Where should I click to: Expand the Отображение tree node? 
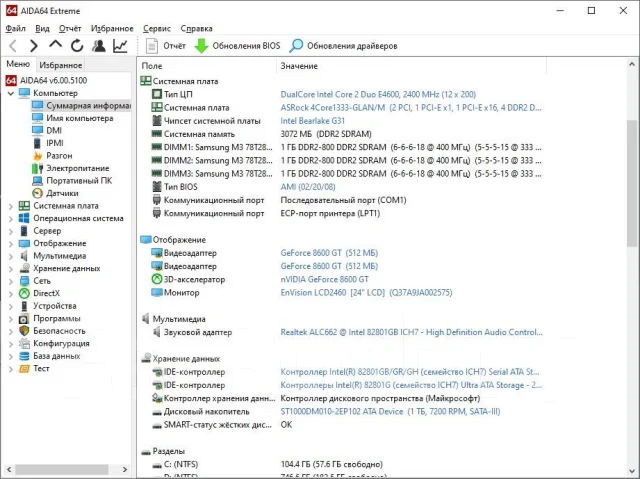pyautogui.click(x=11, y=244)
